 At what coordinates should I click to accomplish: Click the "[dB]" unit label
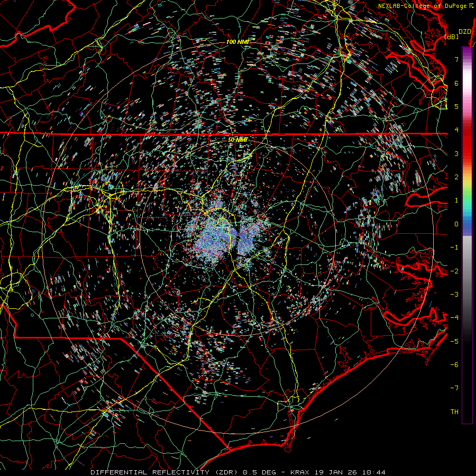pos(451,36)
